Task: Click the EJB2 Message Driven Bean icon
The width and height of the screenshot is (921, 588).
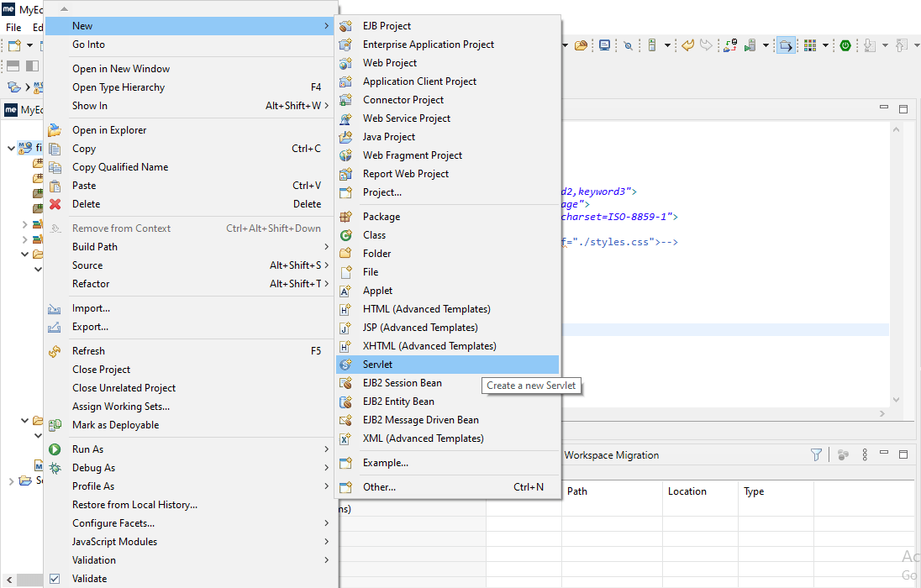Action: [346, 420]
